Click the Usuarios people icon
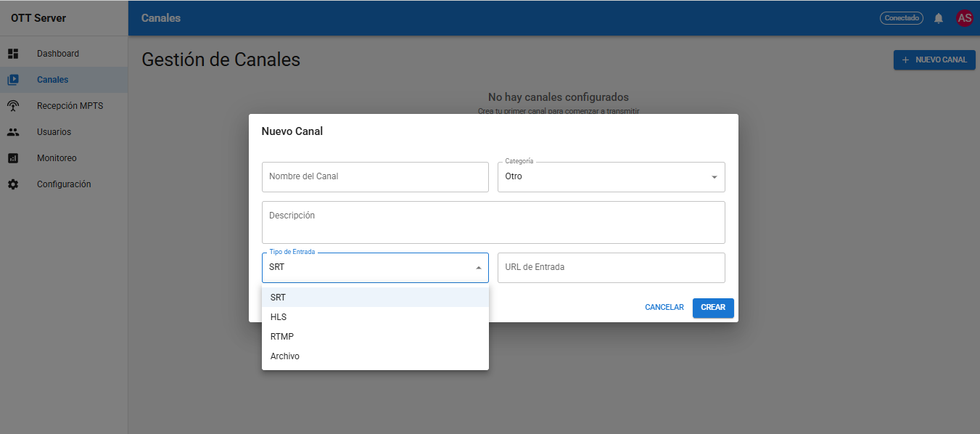 [x=12, y=132]
